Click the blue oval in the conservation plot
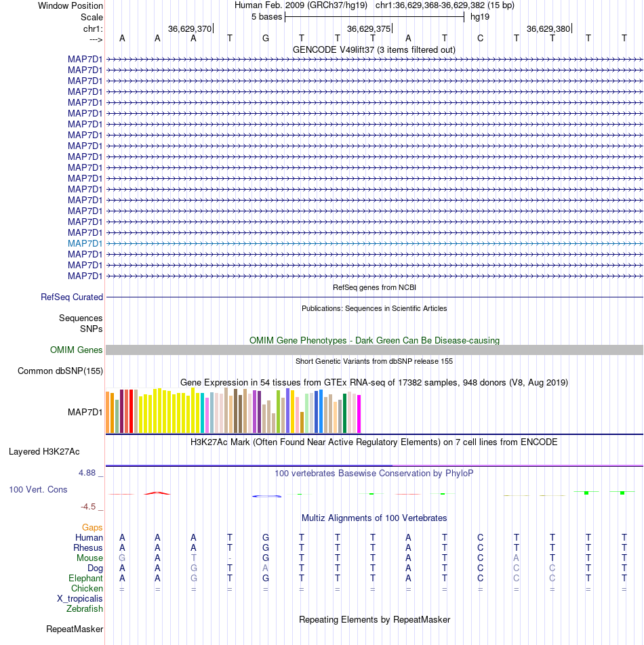This screenshot has width=644, height=645. (x=266, y=497)
